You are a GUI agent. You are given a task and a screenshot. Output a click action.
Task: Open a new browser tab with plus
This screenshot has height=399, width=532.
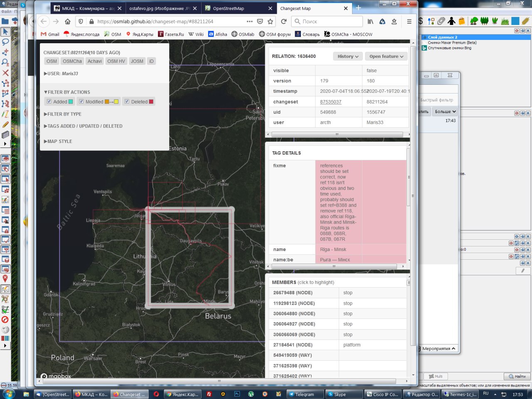(358, 8)
